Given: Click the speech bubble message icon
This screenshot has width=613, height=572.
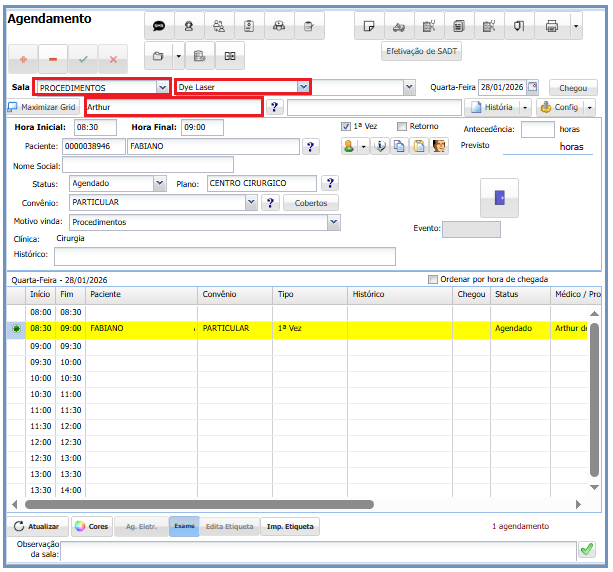Looking at the screenshot, I should click(x=159, y=25).
